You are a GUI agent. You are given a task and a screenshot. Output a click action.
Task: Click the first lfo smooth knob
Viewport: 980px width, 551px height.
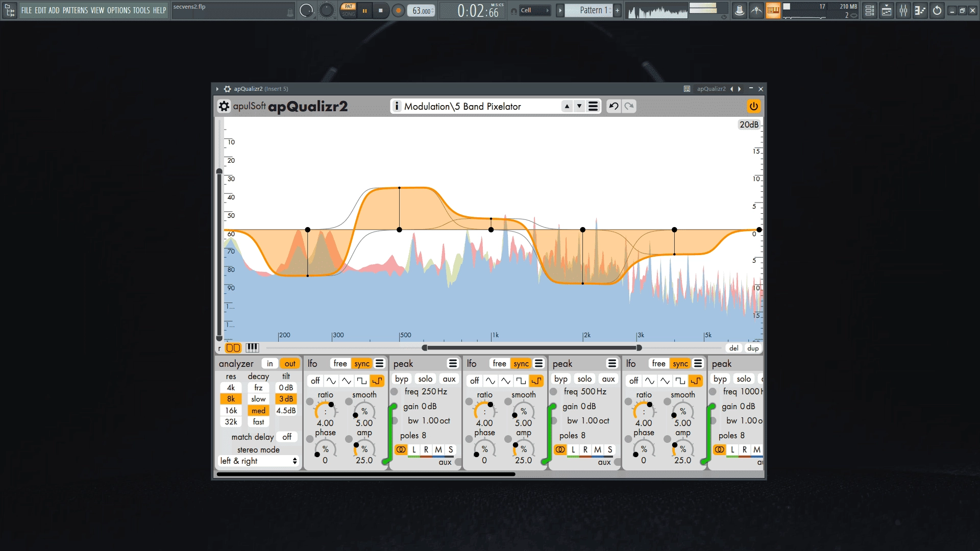coord(364,411)
